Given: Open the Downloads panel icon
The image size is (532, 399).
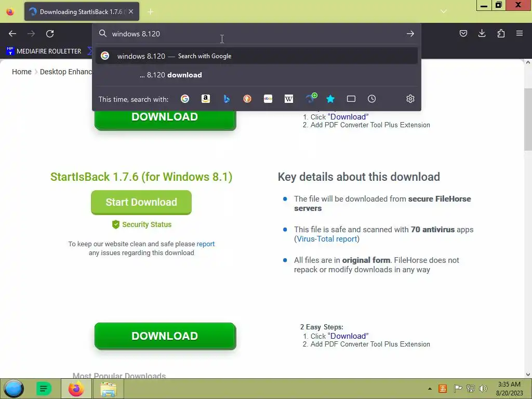Looking at the screenshot, I should click(482, 33).
